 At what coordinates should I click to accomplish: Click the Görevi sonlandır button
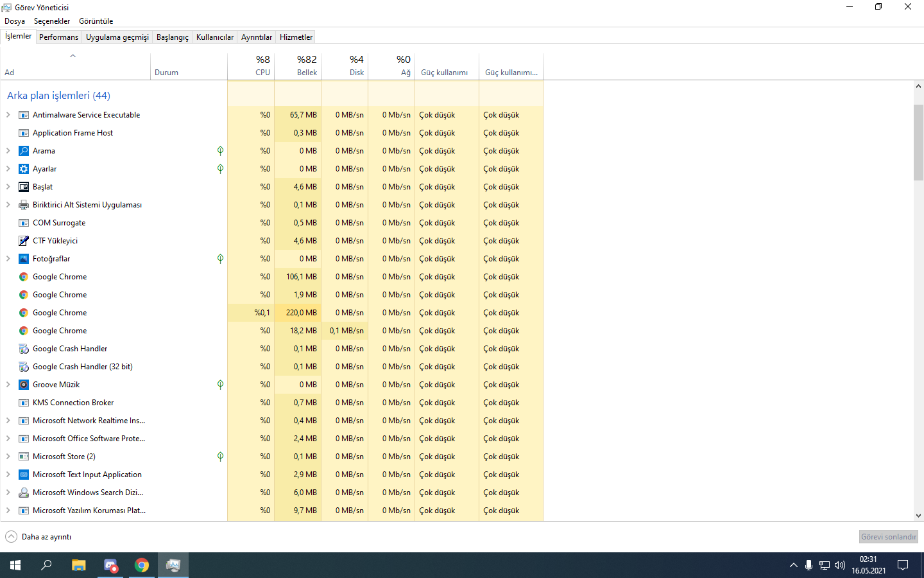pos(889,537)
